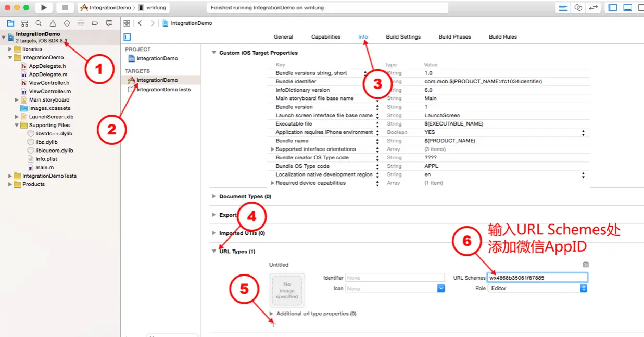This screenshot has height=337, width=644.
Task: Switch to the Build Settings tab
Action: click(403, 37)
